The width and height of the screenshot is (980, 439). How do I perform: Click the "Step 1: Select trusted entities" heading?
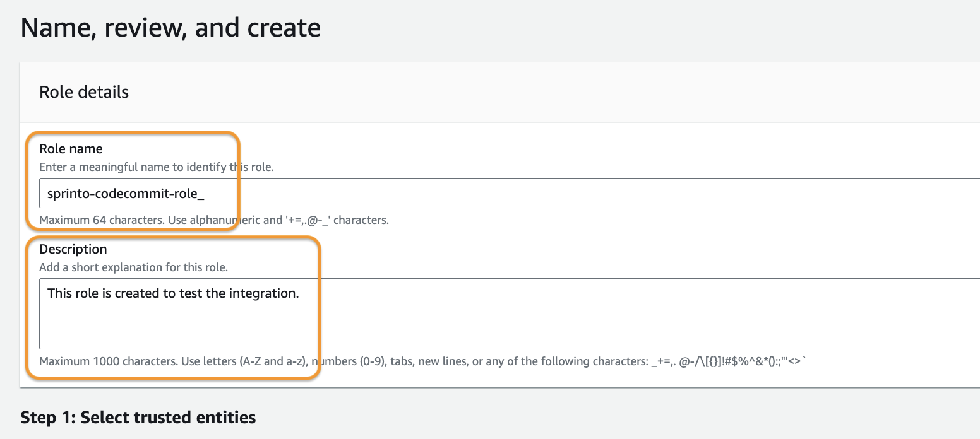coord(138,417)
